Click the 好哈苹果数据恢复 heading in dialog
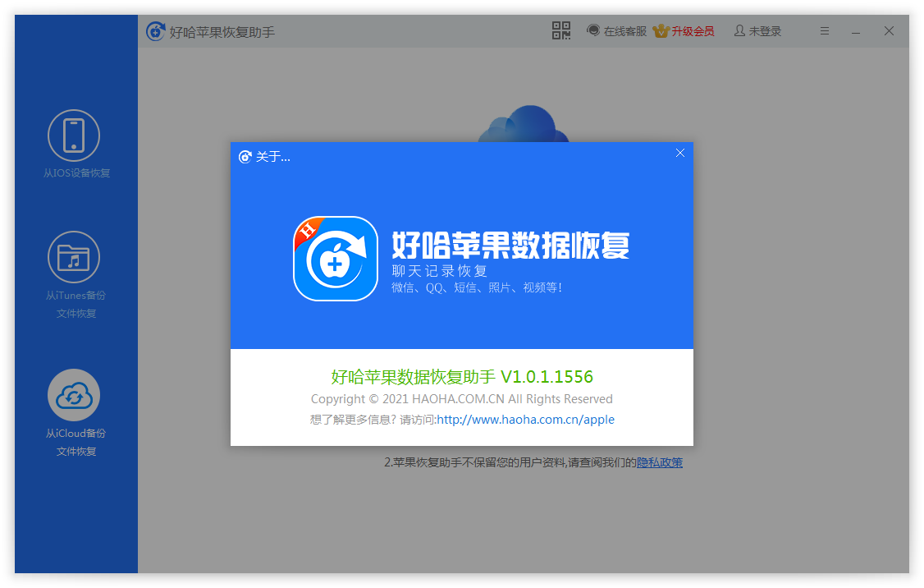 pyautogui.click(x=510, y=245)
